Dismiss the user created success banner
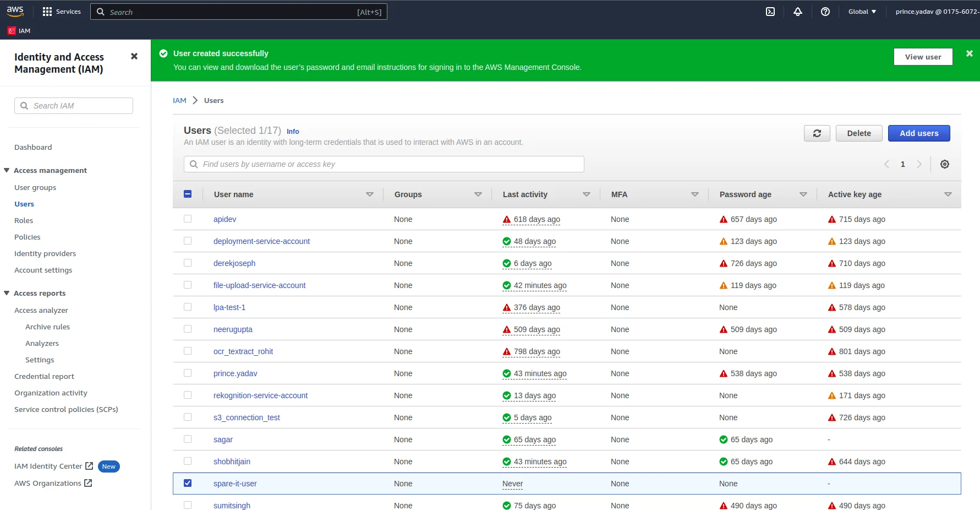The height and width of the screenshot is (510, 980). 970,53
